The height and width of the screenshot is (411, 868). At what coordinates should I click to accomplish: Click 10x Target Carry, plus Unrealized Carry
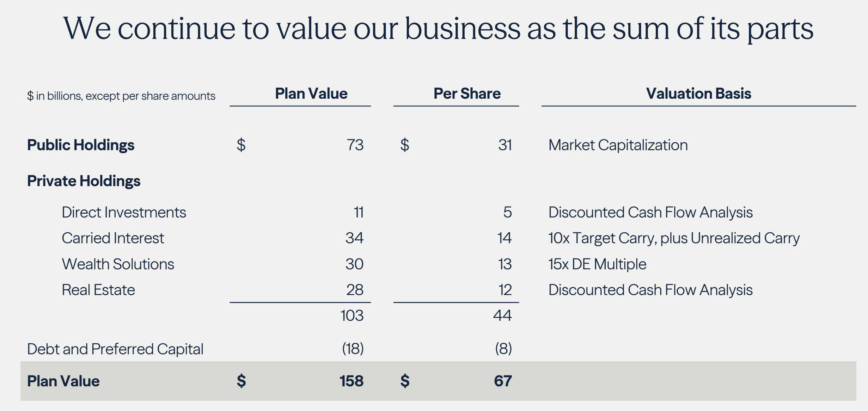[674, 238]
